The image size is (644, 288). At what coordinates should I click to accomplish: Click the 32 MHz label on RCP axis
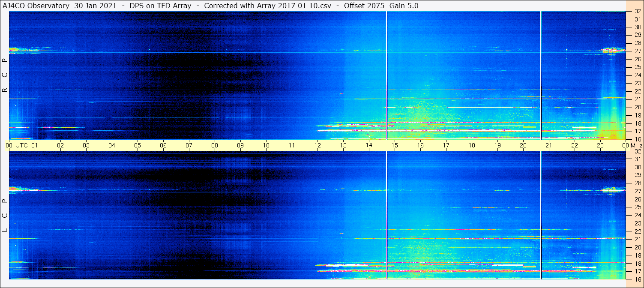click(x=637, y=12)
